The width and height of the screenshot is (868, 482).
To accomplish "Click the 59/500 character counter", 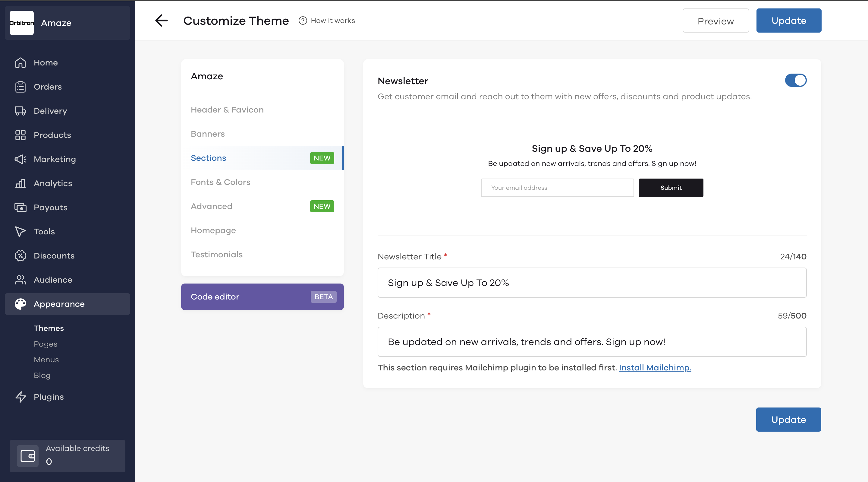I will click(792, 316).
